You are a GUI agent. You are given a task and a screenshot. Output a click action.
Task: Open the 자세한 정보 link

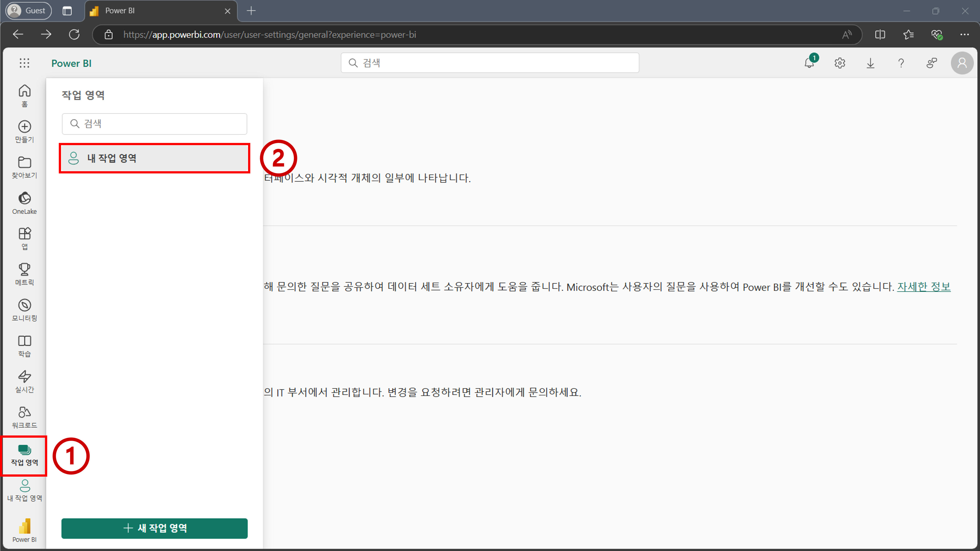point(924,287)
